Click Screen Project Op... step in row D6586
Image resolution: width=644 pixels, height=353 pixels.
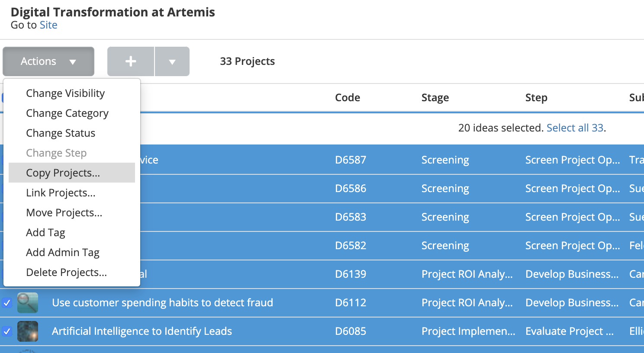(x=573, y=189)
